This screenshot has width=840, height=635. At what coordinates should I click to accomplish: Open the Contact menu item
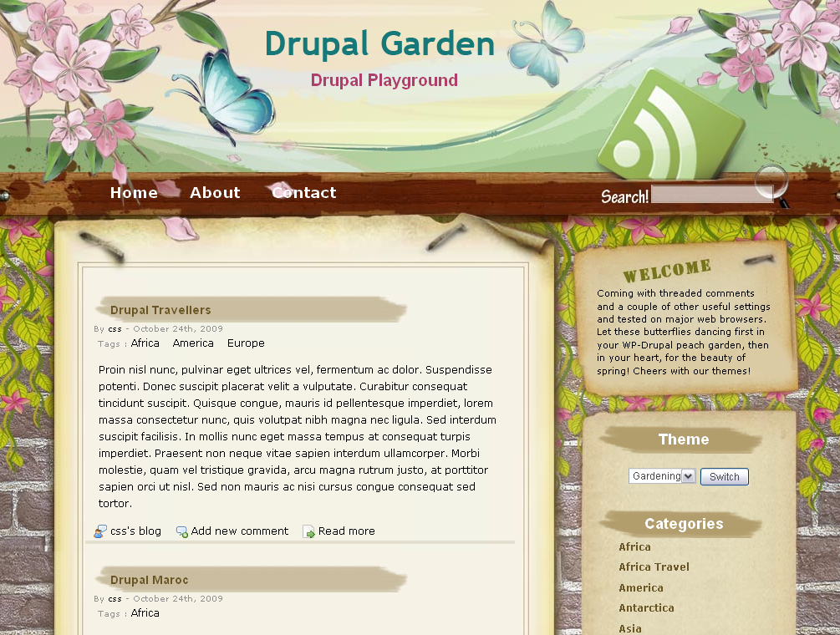click(x=304, y=193)
